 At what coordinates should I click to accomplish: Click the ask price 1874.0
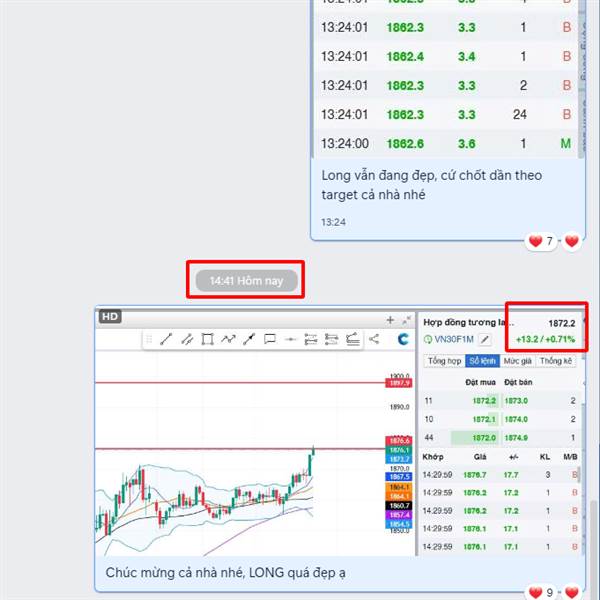pyautogui.click(x=516, y=419)
